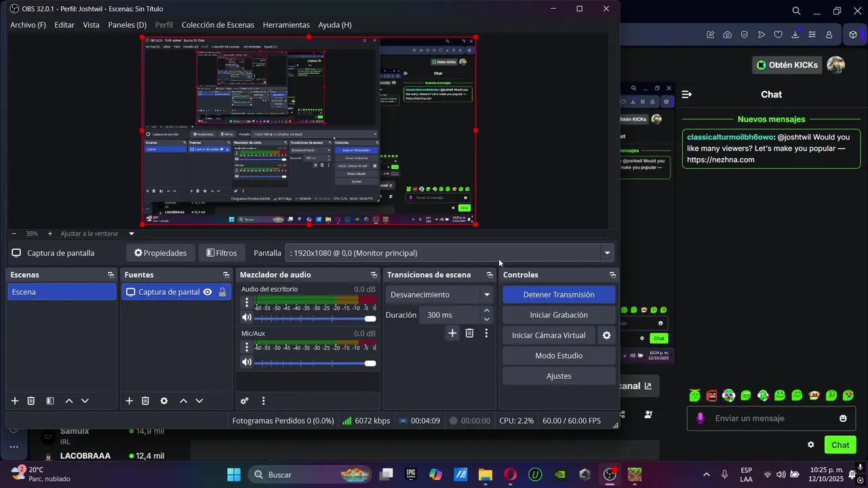Viewport: 868px width, 488px height.
Task: Toggle lock on Captura de pantalla source
Action: (x=222, y=292)
